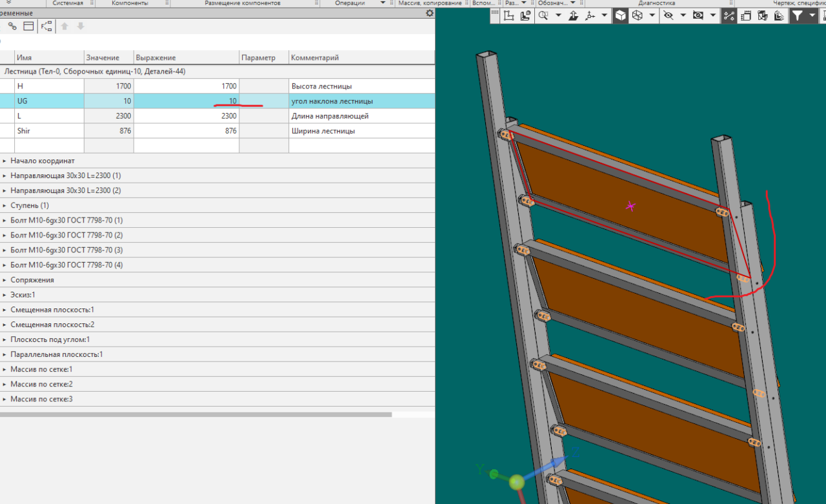Viewport: 826px width, 504px height.
Task: Click the table view icon in variables panel
Action: [x=28, y=26]
